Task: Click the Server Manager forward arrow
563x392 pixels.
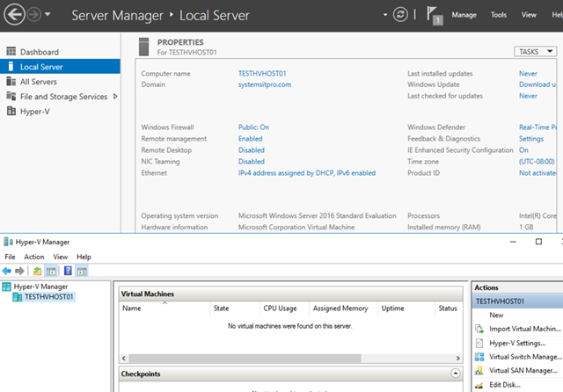Action: 34,15
